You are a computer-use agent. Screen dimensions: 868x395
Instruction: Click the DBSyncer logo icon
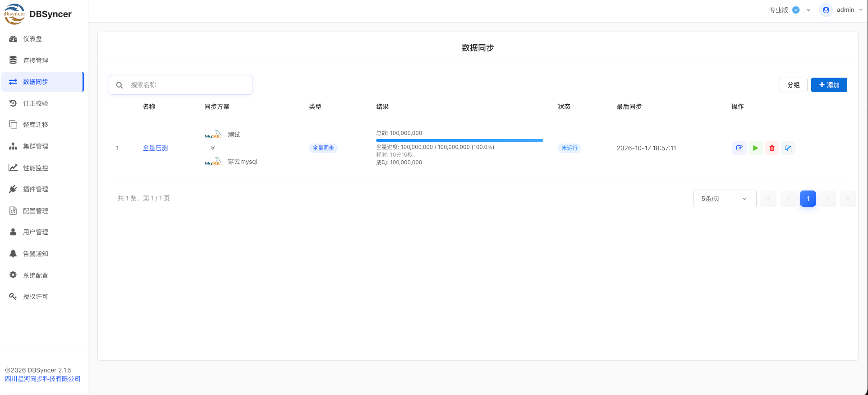tap(14, 14)
